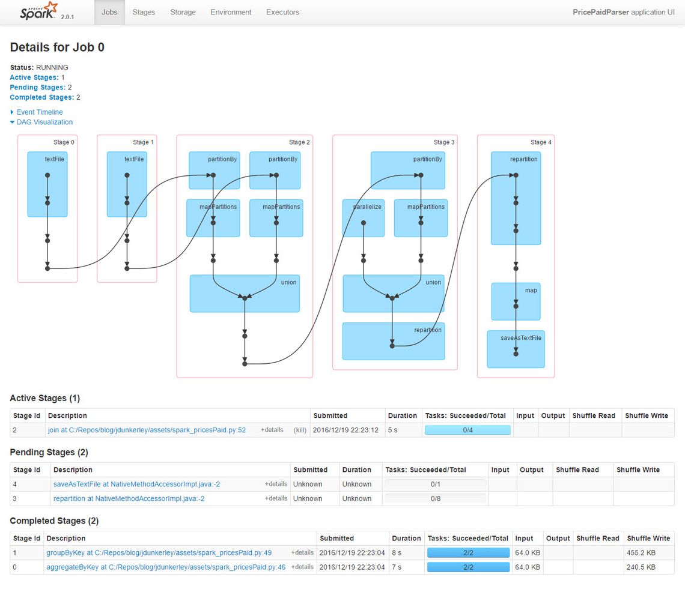
Task: Show +details for groupByKey stage
Action: [x=302, y=552]
